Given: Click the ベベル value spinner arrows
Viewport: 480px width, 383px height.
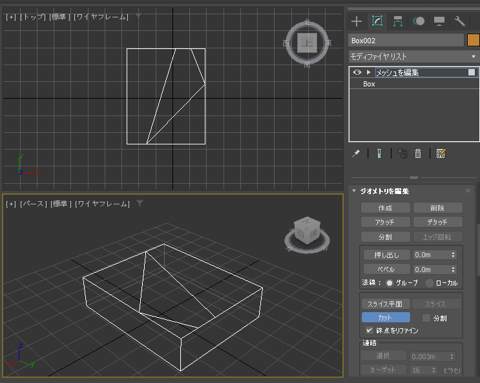Looking at the screenshot, I should pyautogui.click(x=453, y=269).
